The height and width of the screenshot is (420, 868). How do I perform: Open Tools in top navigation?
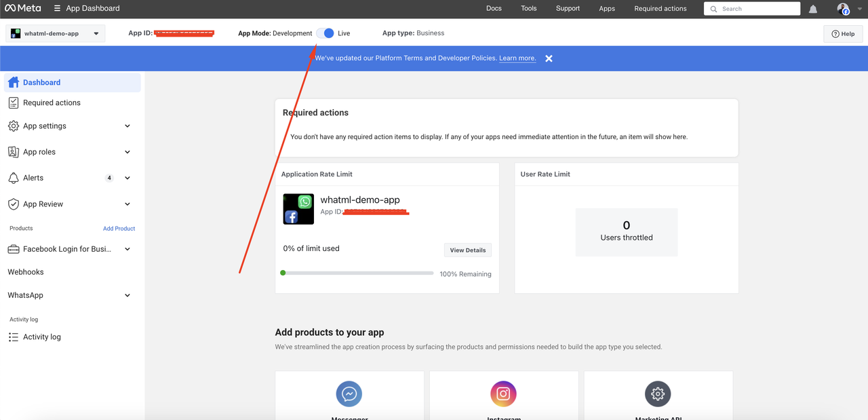pyautogui.click(x=529, y=9)
